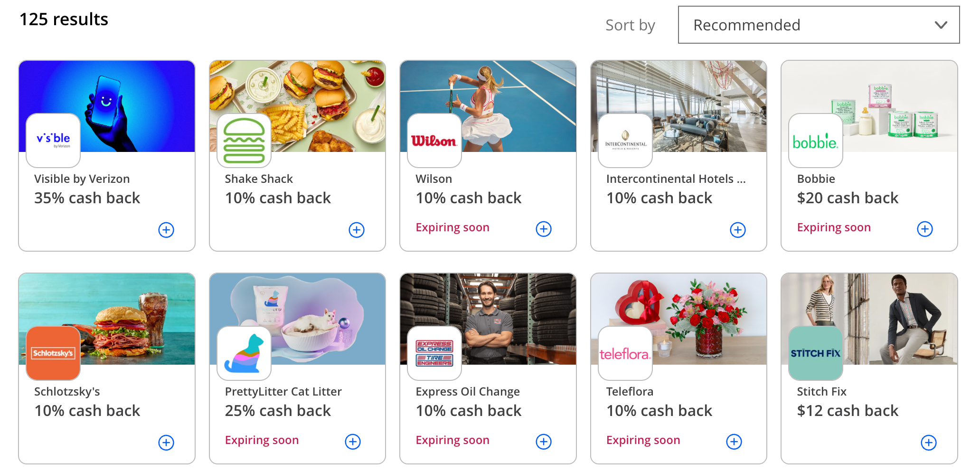This screenshot has width=980, height=472.
Task: Click the Sort by dropdown chevron arrow
Action: pyautogui.click(x=941, y=25)
